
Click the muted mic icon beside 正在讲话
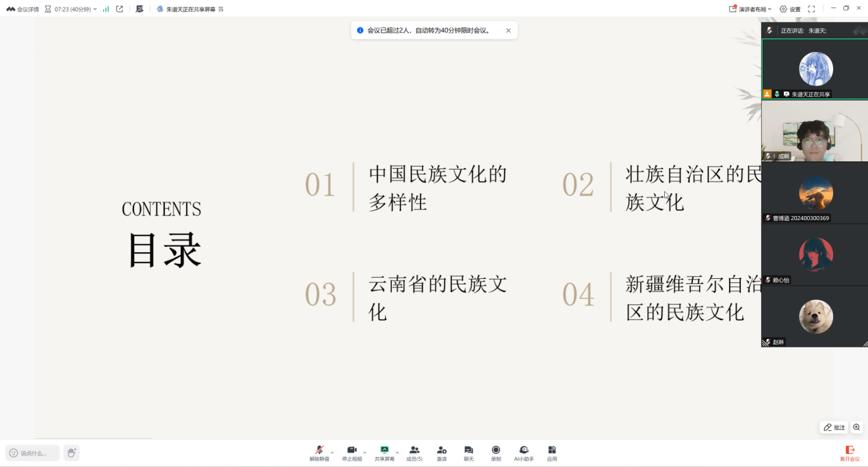point(770,31)
